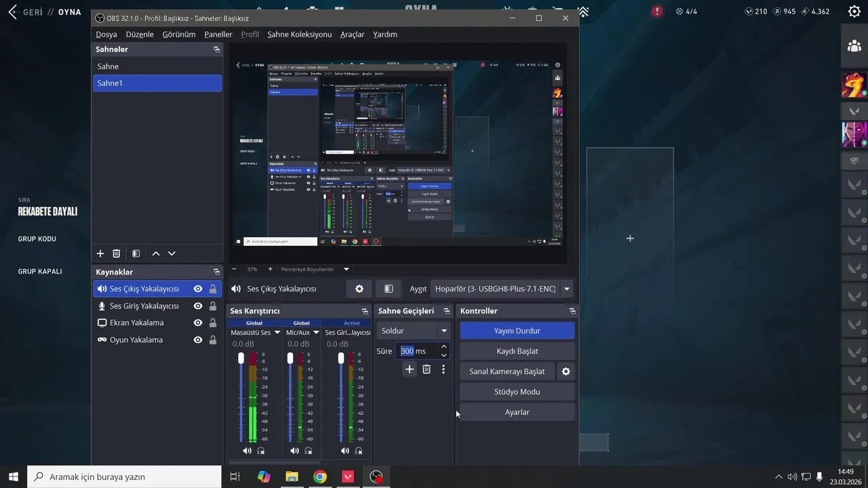
Task: Move scene down with arrow icon
Action: point(172,253)
